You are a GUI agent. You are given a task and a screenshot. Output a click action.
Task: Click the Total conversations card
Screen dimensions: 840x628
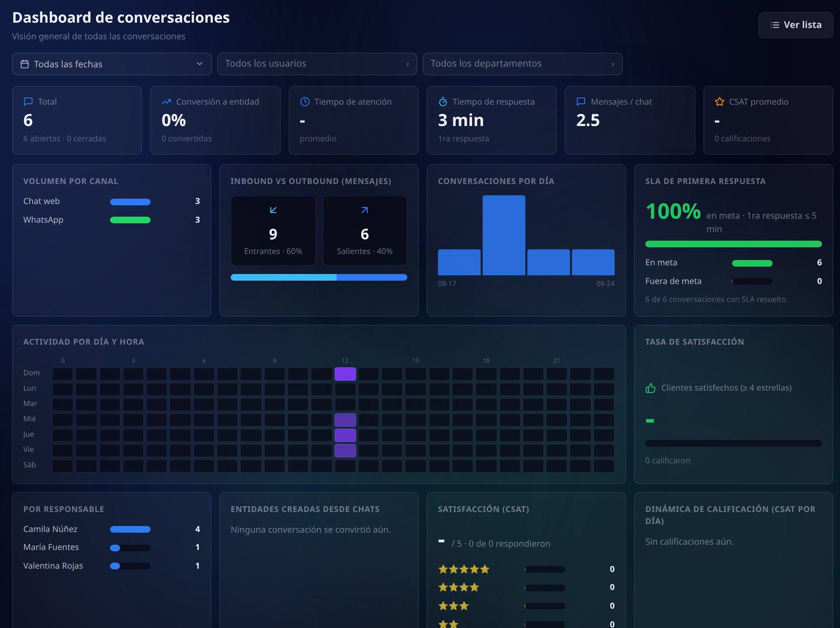[x=77, y=120]
